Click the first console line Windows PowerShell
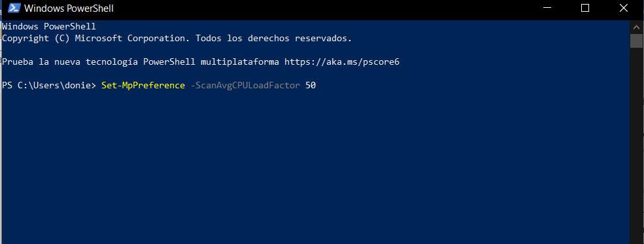 [x=49, y=27]
